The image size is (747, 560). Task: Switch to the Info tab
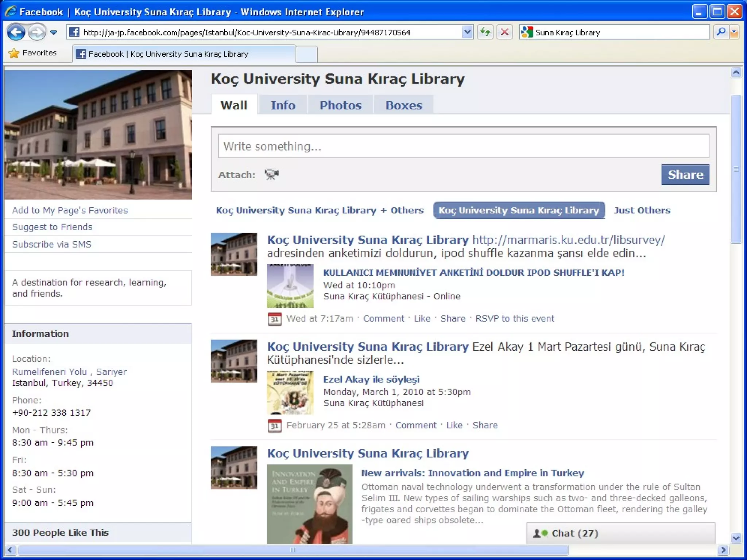pos(283,105)
